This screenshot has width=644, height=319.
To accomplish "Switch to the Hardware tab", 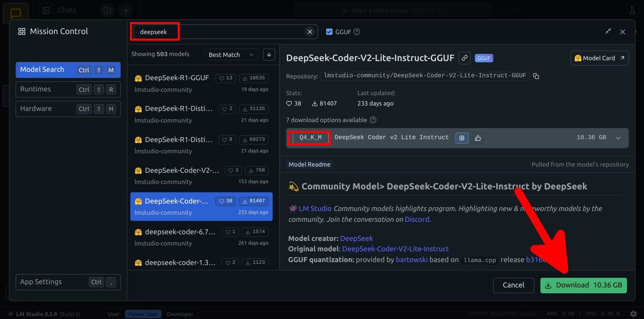I will click(x=68, y=109).
